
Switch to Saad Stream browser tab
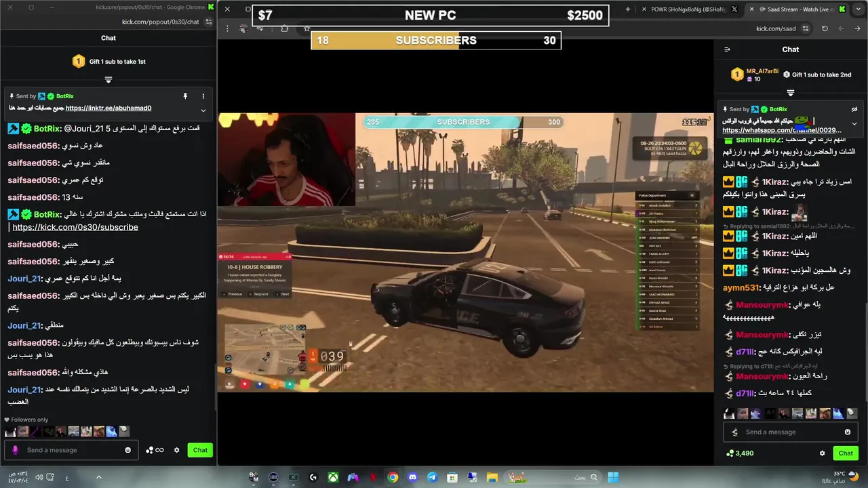(x=798, y=9)
